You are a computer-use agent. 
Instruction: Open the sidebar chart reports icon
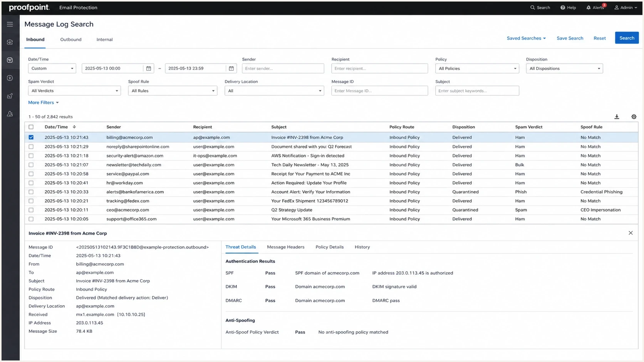tap(10, 96)
